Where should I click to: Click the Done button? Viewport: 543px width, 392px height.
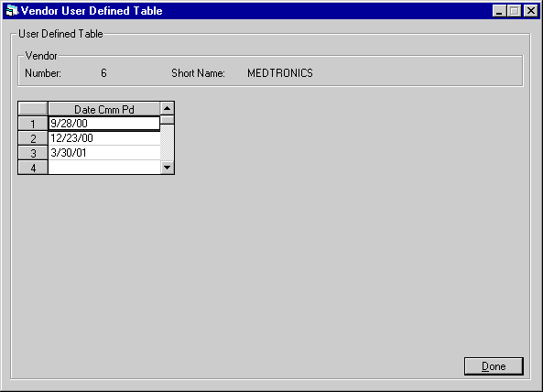[494, 366]
